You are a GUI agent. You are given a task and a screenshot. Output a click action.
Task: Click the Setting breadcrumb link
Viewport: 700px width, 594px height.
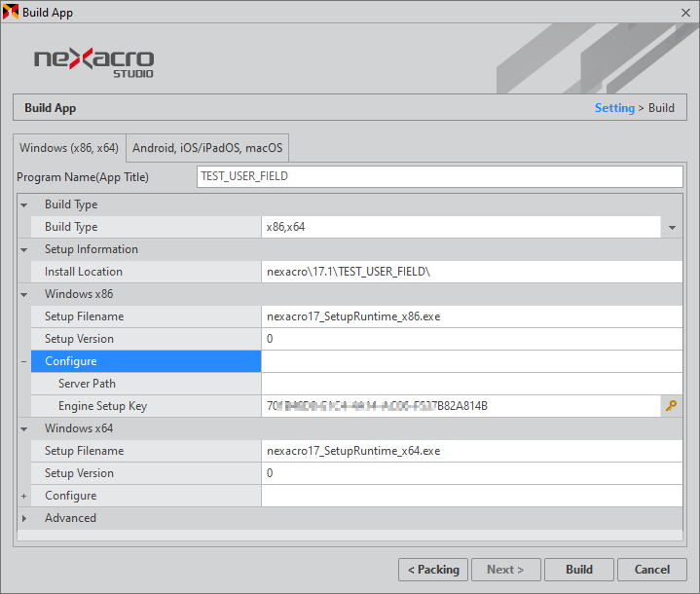pos(614,108)
